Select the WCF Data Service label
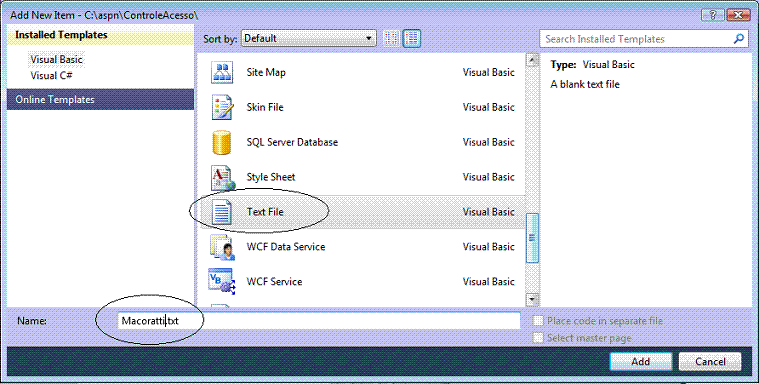759x384 pixels. pos(286,247)
